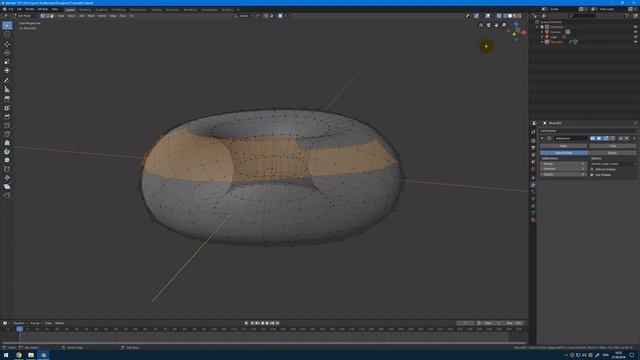Select the Measure tool
640x360 pixels.
coord(7,89)
